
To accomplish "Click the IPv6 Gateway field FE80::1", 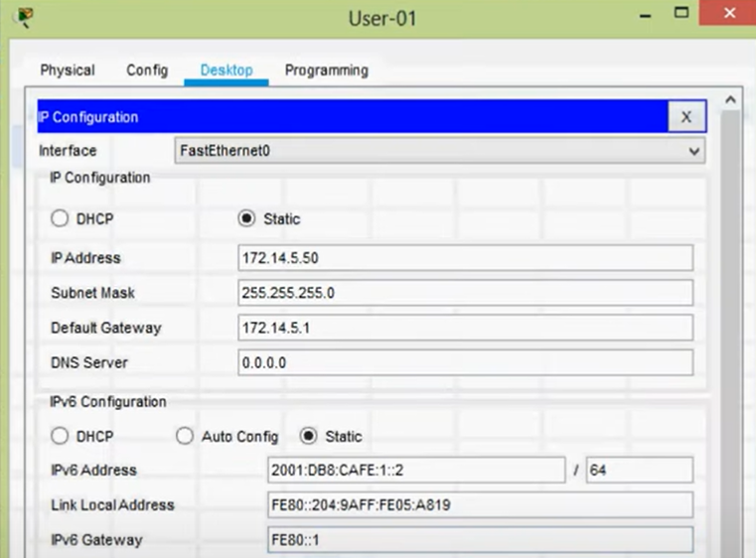I will [x=480, y=540].
